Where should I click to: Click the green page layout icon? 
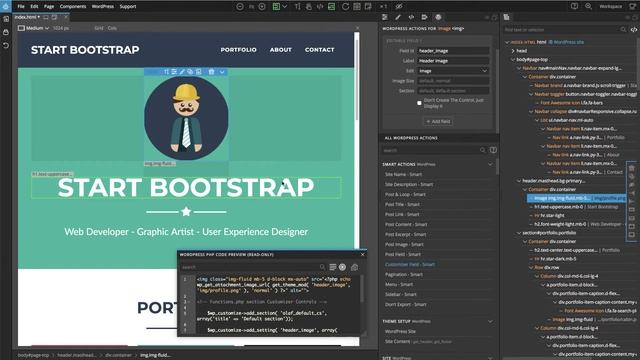pos(276,7)
